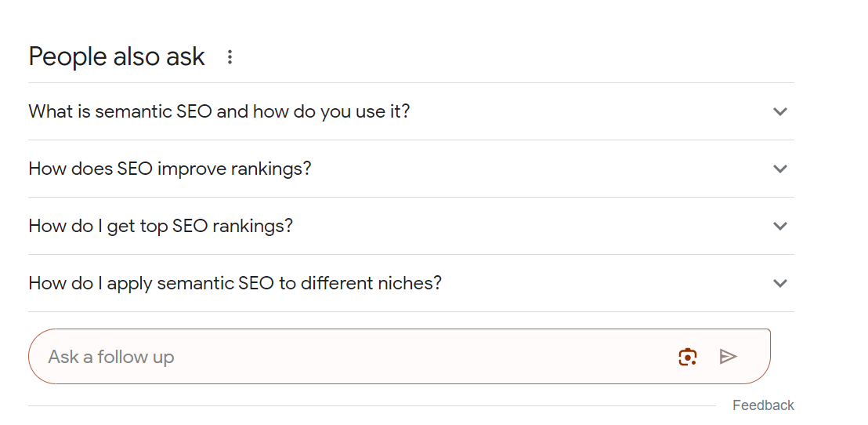The height and width of the screenshot is (425, 868).
Task: Submit follow up with the paper plane icon
Action: coord(728,356)
